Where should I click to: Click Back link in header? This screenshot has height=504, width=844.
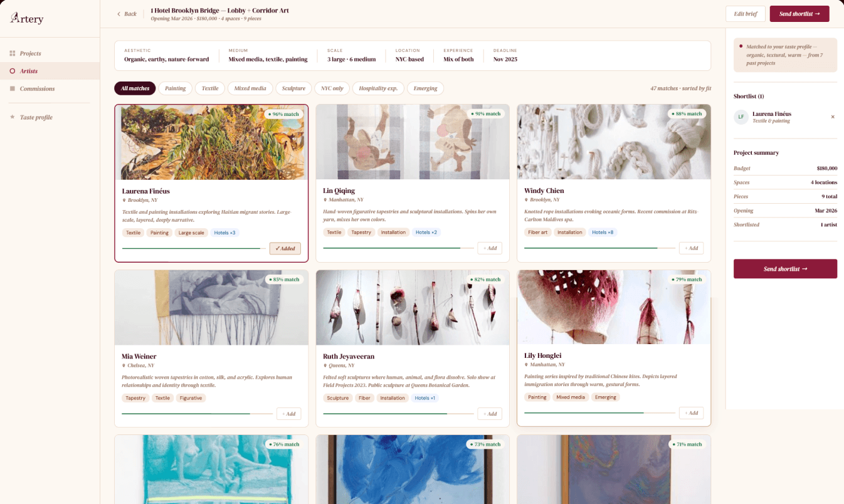click(127, 14)
